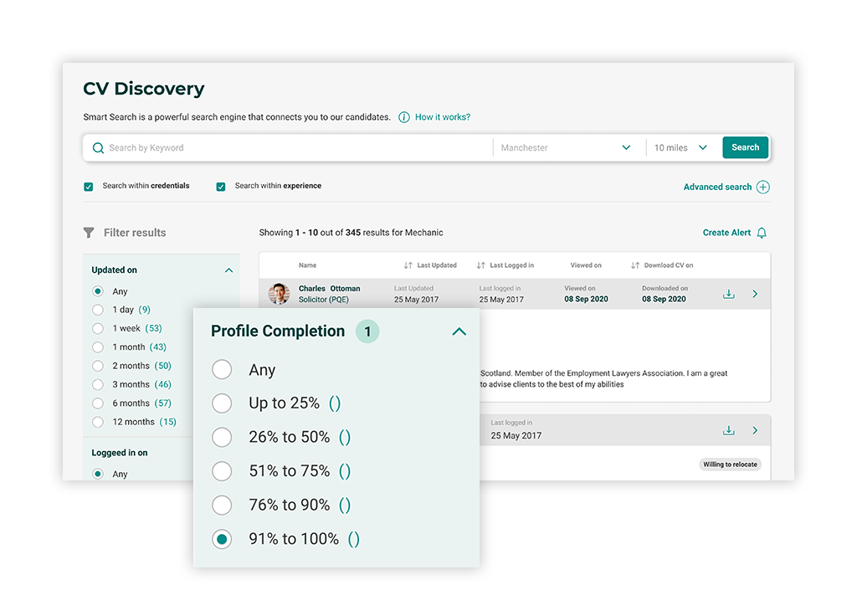Screen dimensions: 857x616
Task: Open Charles Ottoman candidate name
Action: pos(329,289)
